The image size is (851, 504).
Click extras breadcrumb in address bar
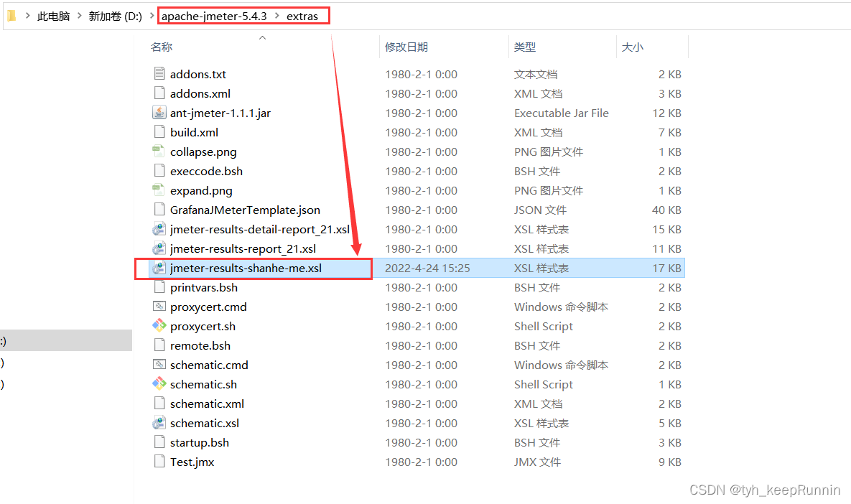pyautogui.click(x=302, y=17)
